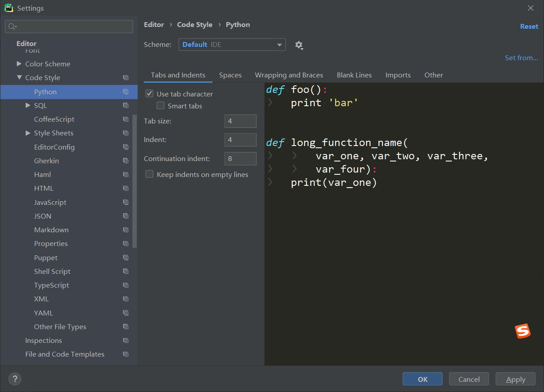Open the Wrapping and Braces tab
The image size is (544, 392).
tap(289, 75)
